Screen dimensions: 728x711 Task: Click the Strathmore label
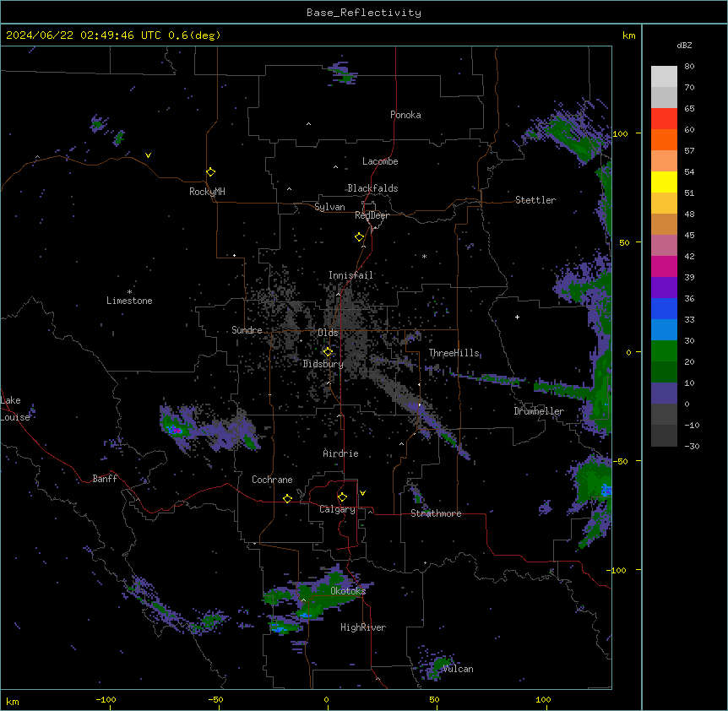click(x=436, y=513)
